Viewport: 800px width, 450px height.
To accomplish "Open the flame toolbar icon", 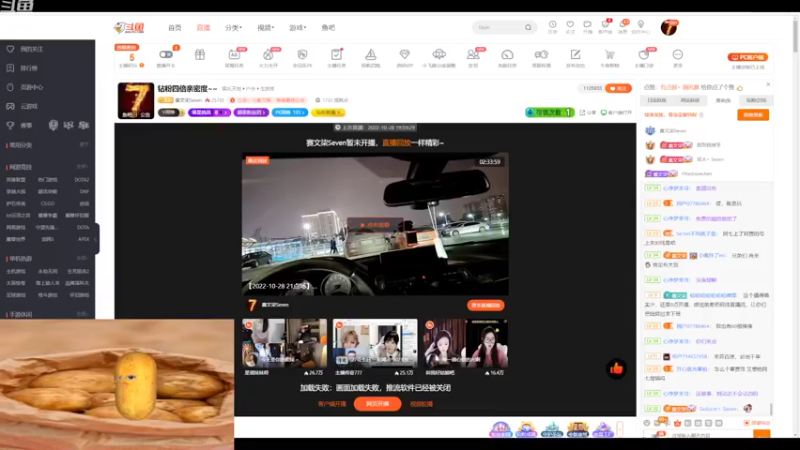I will (x=268, y=55).
